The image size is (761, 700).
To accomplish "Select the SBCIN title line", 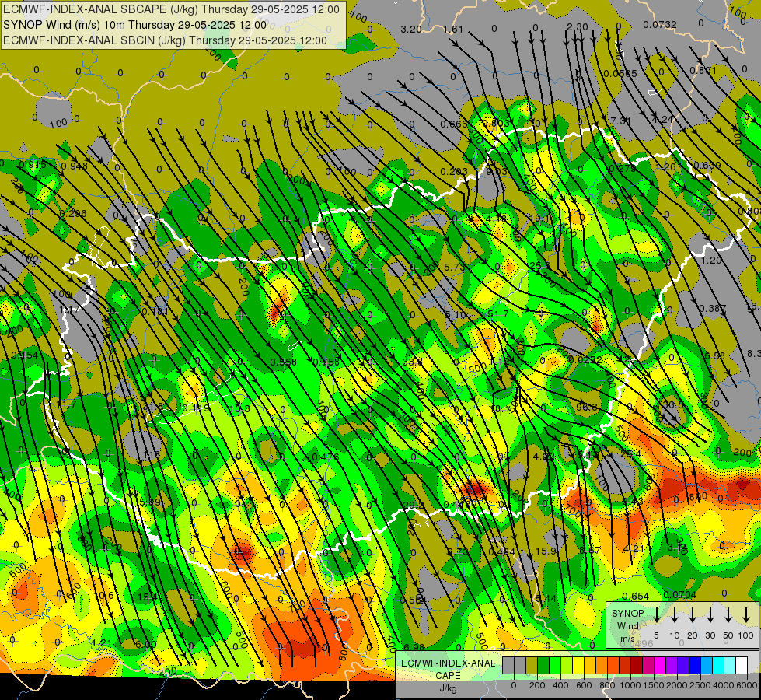I will click(165, 40).
